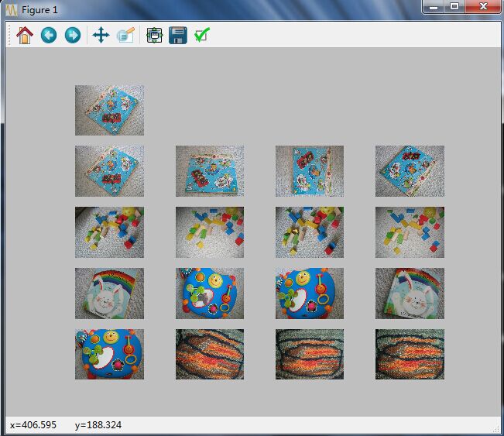Open the edit parameters green checkmark tool
This screenshot has width=504, height=436.
click(202, 35)
